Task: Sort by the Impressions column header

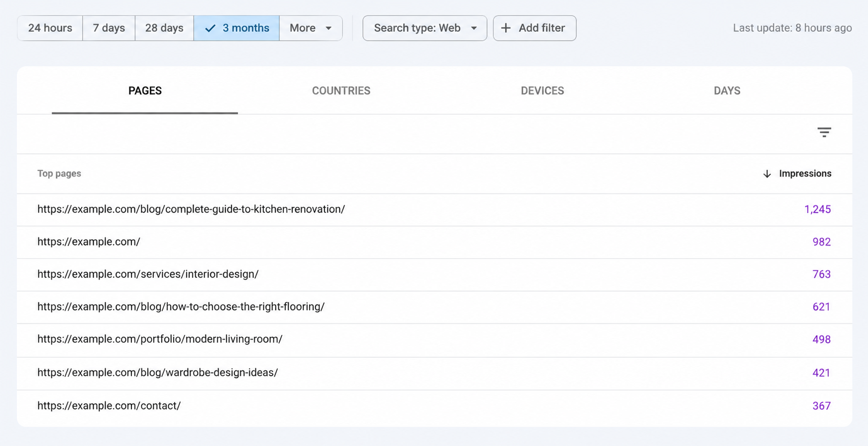Action: coord(805,174)
